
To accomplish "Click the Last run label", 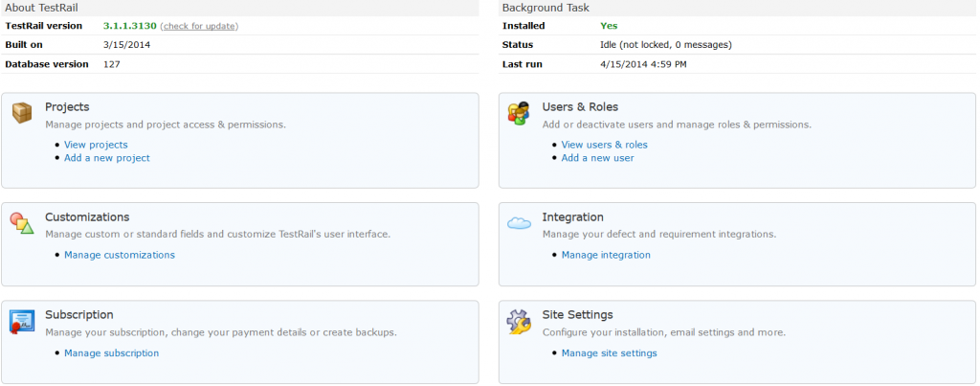I will point(522,64).
